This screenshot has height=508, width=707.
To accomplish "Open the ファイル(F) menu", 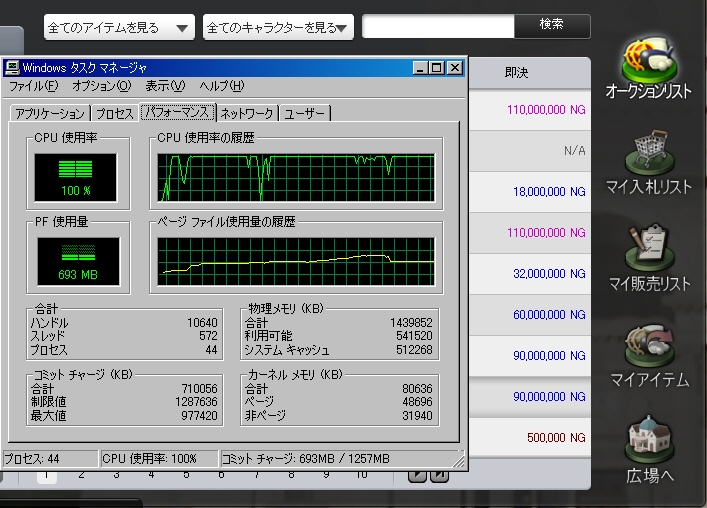I will 33,86.
